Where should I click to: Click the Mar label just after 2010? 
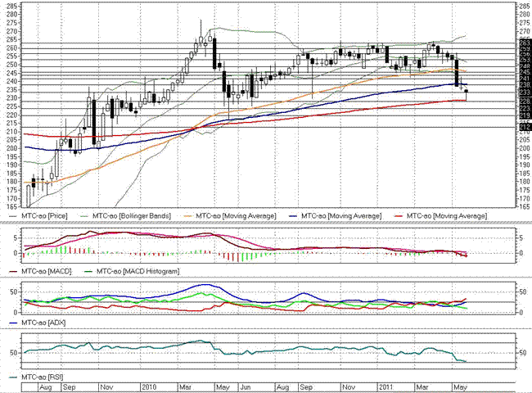(185, 387)
